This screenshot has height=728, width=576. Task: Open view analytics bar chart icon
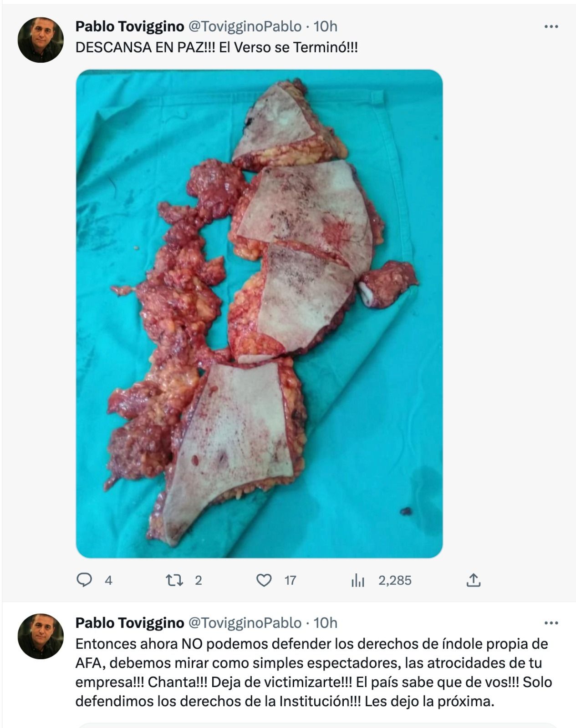point(358,580)
